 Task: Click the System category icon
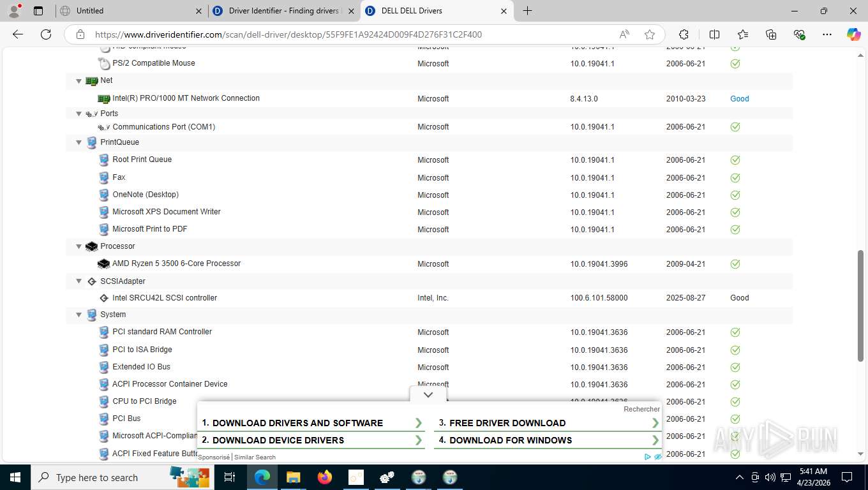92,315
